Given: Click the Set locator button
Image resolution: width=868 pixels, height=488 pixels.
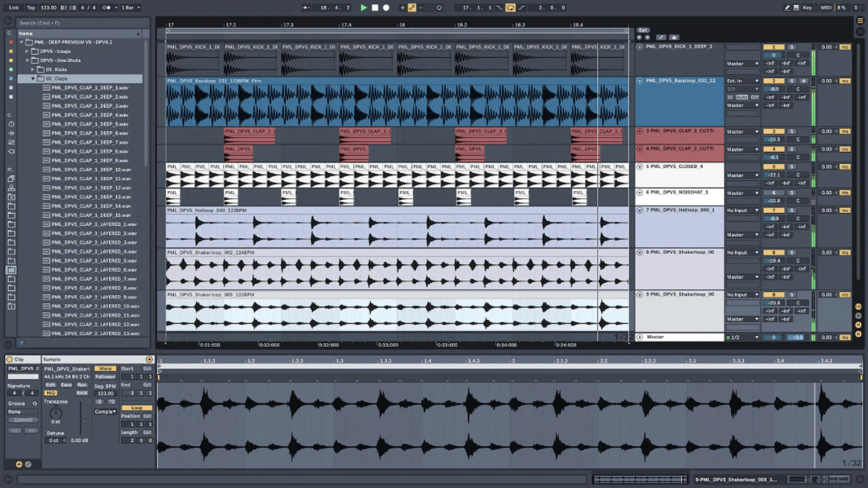Looking at the screenshot, I should (x=643, y=30).
